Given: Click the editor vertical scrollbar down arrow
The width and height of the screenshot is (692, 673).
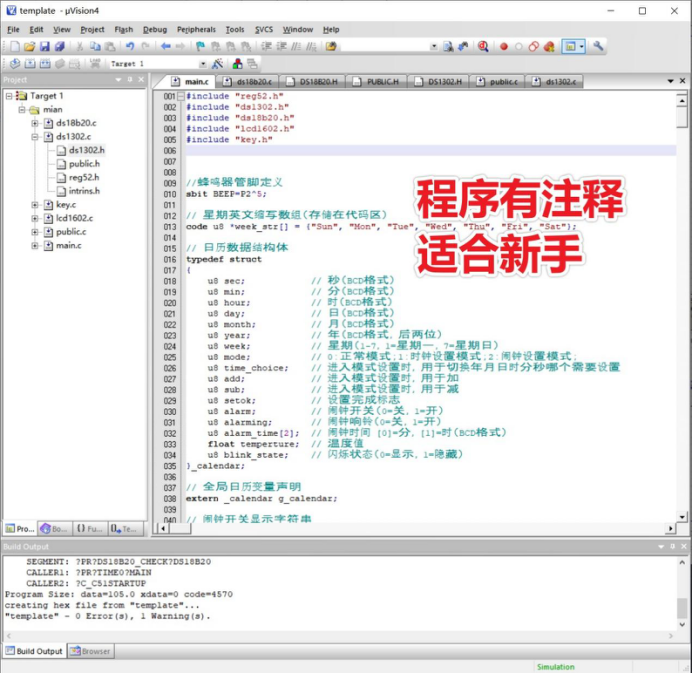Looking at the screenshot, I should click(682, 517).
